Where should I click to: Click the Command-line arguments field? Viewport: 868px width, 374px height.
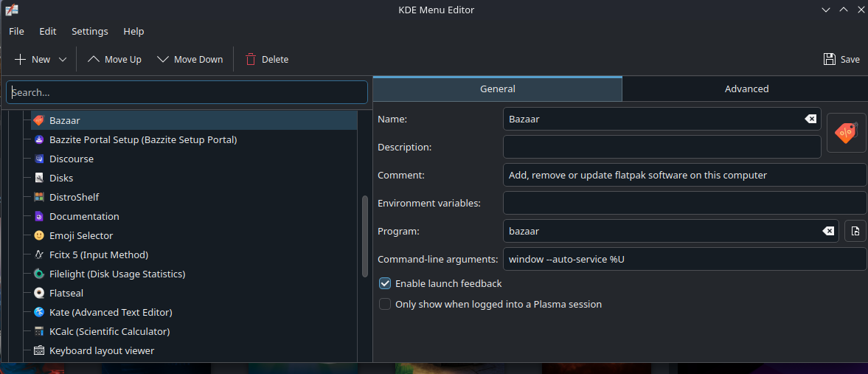click(685, 259)
